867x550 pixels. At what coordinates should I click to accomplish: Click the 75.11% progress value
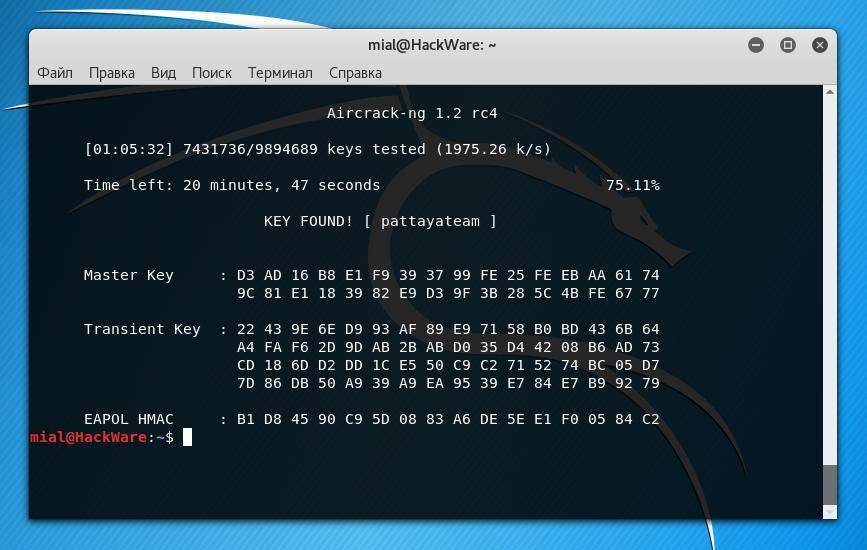click(633, 185)
